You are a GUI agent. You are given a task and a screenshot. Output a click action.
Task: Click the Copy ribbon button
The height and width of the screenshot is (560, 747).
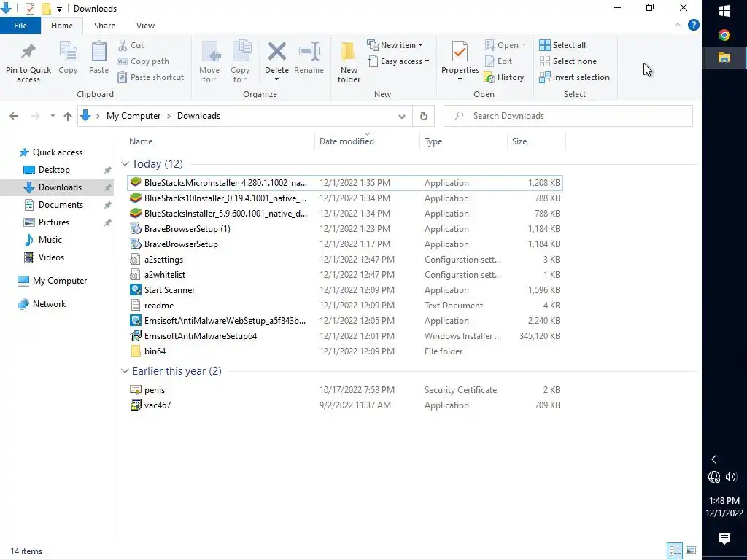(68, 58)
